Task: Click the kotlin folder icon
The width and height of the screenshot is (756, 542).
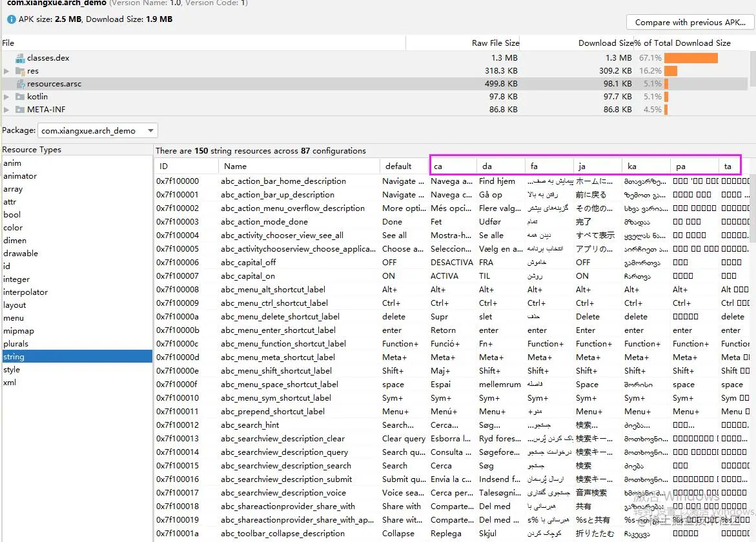Action: click(20, 97)
